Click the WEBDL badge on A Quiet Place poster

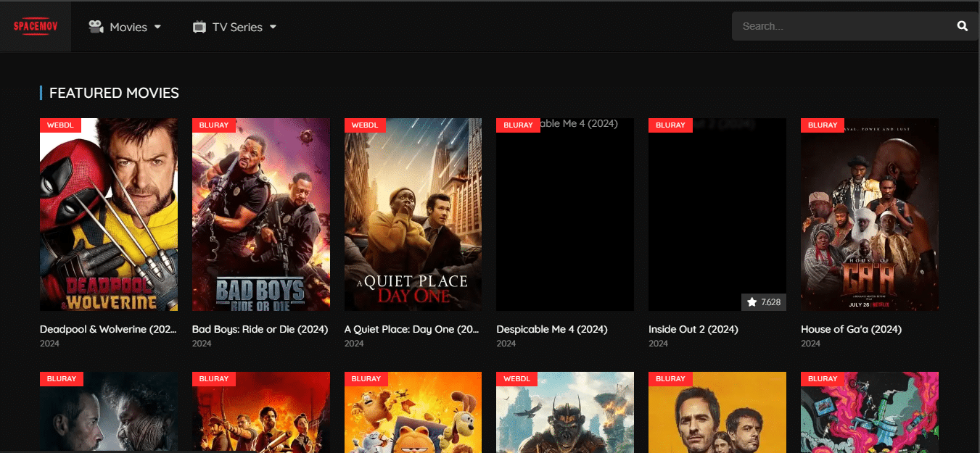(364, 125)
